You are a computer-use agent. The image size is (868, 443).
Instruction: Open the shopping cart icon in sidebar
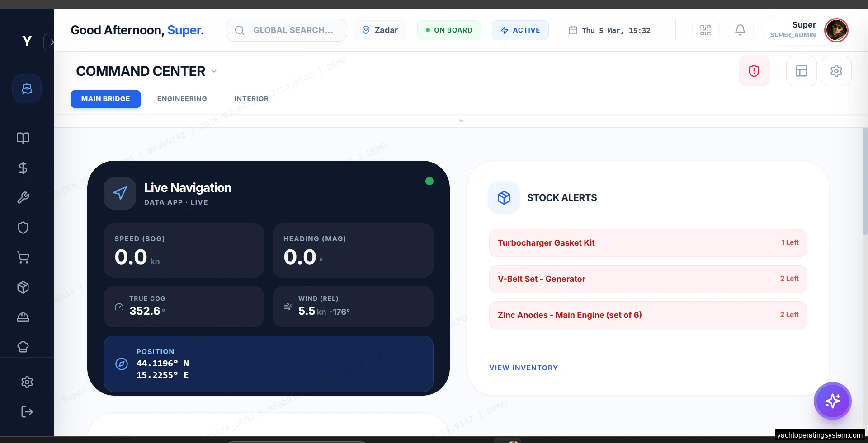23,257
